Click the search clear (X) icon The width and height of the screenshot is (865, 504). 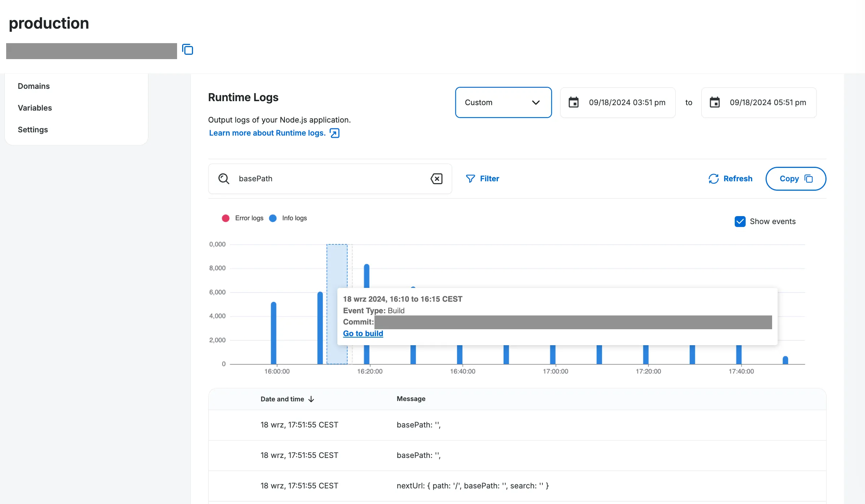pyautogui.click(x=438, y=178)
